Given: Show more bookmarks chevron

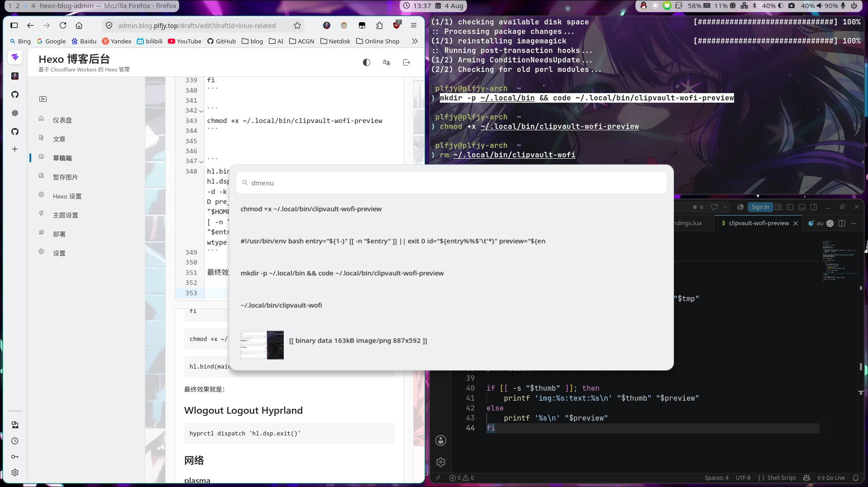Looking at the screenshot, I should [x=415, y=41].
